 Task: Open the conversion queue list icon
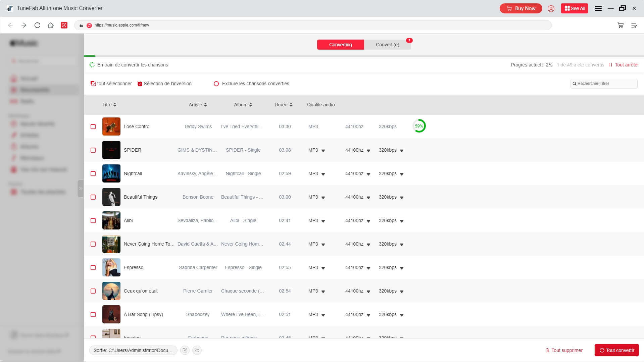tap(634, 25)
